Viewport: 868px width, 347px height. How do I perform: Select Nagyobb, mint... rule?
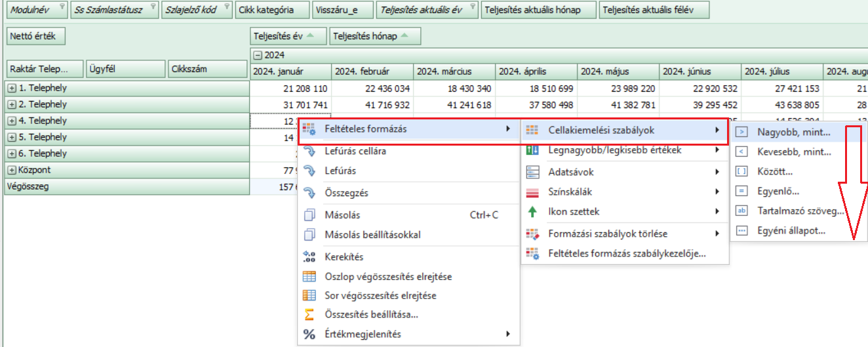click(x=793, y=132)
